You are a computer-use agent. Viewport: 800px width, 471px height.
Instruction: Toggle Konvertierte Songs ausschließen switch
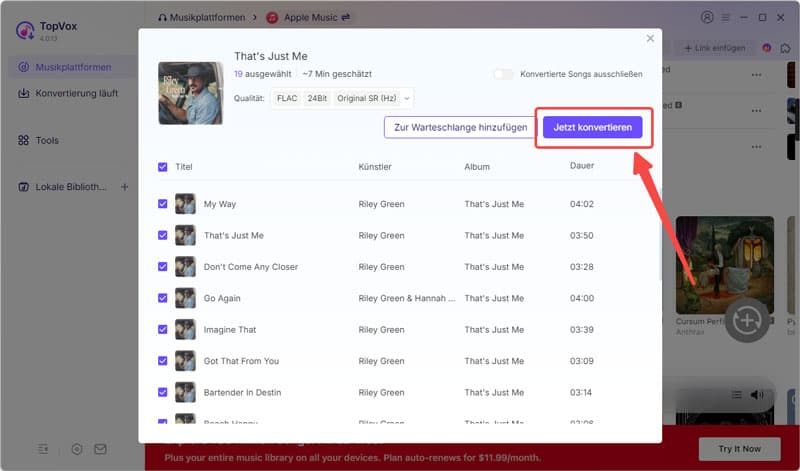[x=503, y=74]
